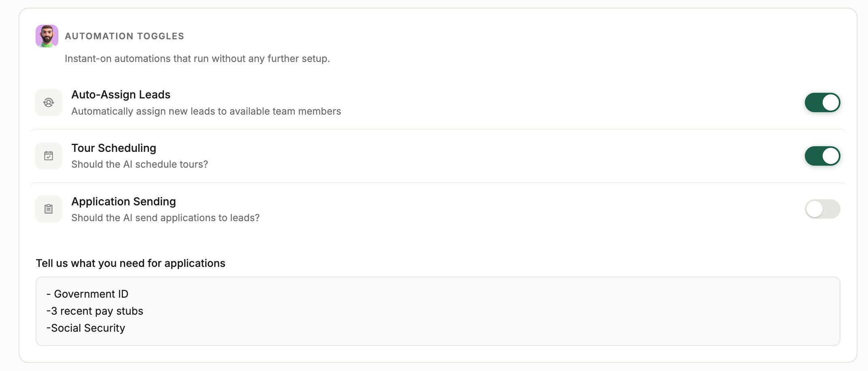Click the Automation Toggles heading
The height and width of the screenshot is (371, 868).
click(x=124, y=36)
